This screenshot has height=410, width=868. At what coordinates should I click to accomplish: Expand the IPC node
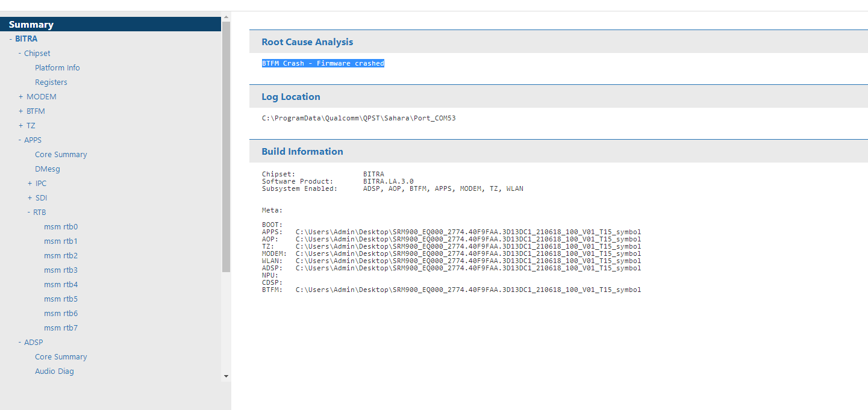30,183
